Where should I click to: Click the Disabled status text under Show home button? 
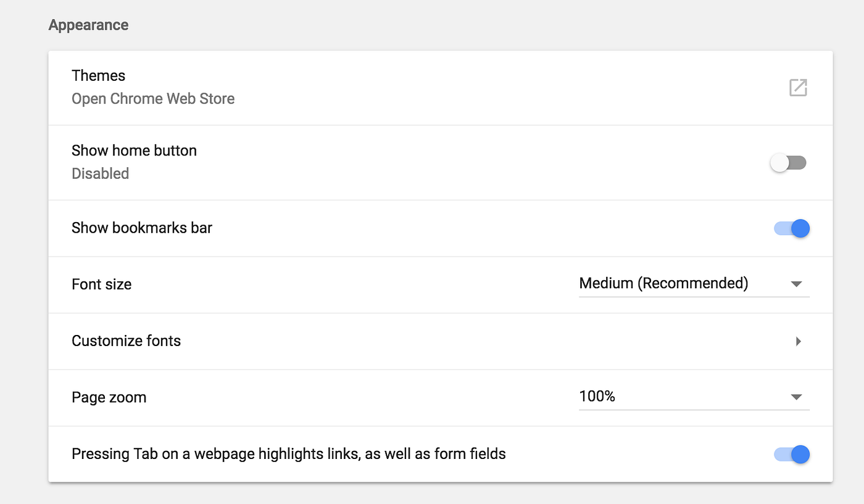[100, 173]
